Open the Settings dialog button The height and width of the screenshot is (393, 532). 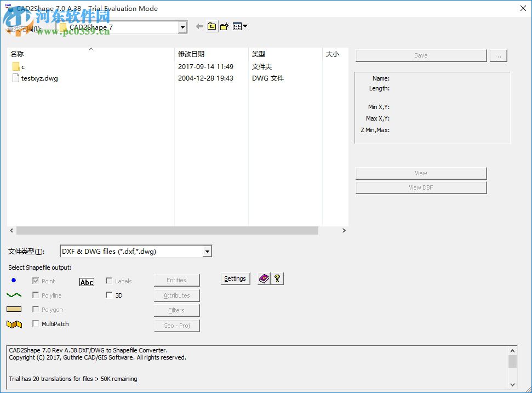tap(235, 278)
